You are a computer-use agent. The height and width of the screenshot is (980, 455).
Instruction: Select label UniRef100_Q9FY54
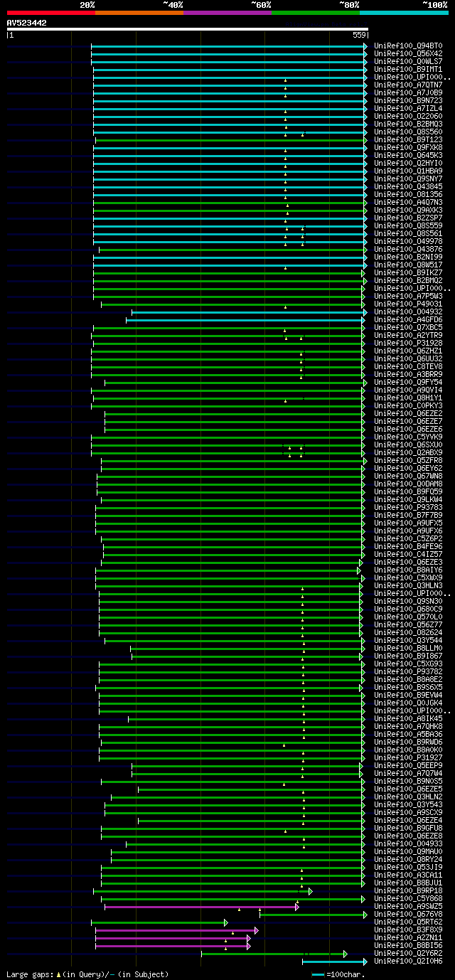pos(408,383)
